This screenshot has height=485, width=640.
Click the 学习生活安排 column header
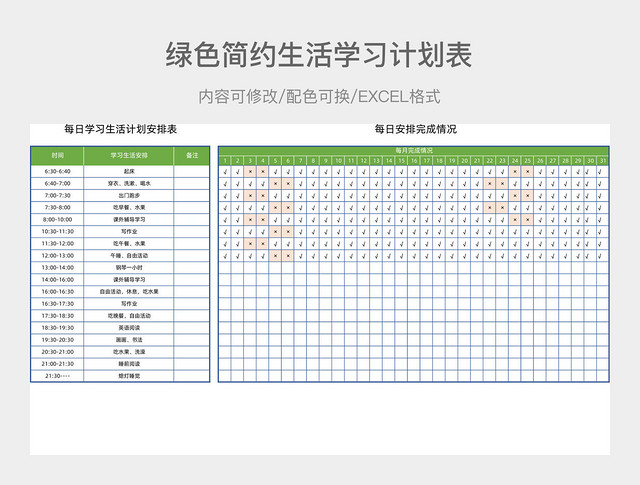[129, 156]
